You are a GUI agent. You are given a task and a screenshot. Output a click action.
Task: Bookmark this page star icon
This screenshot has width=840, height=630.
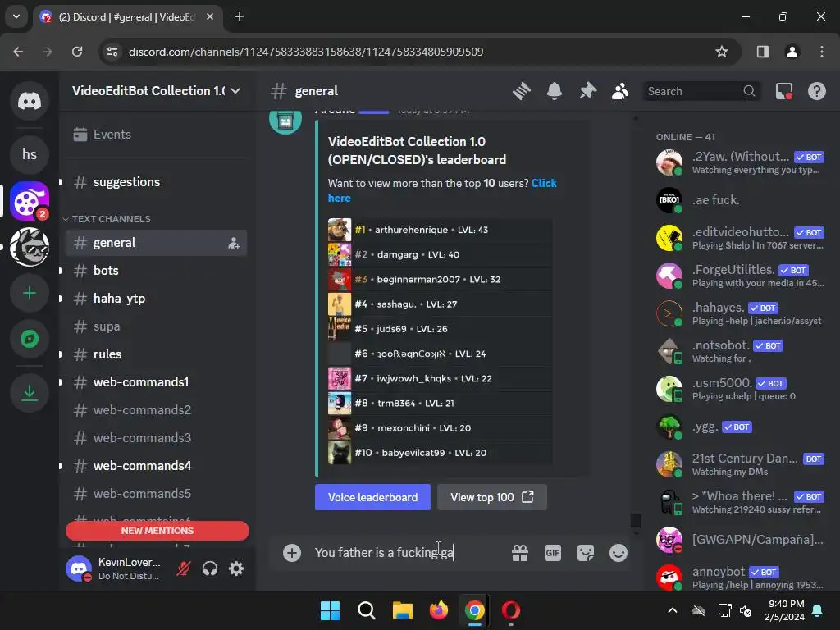point(722,52)
